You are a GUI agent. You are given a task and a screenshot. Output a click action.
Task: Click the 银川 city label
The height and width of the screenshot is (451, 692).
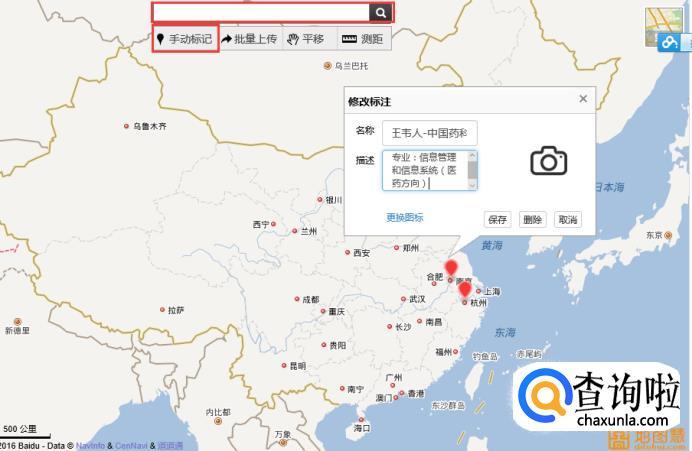334,200
